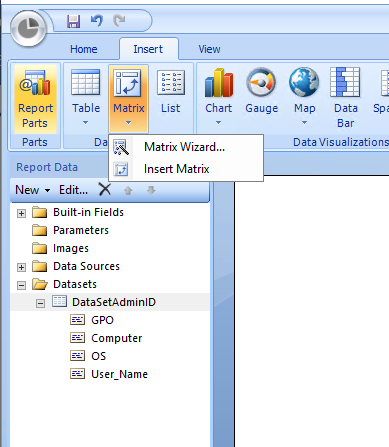The width and height of the screenshot is (389, 447).
Task: Choose Matrix Wizard... from the menu
Action: tap(186, 147)
